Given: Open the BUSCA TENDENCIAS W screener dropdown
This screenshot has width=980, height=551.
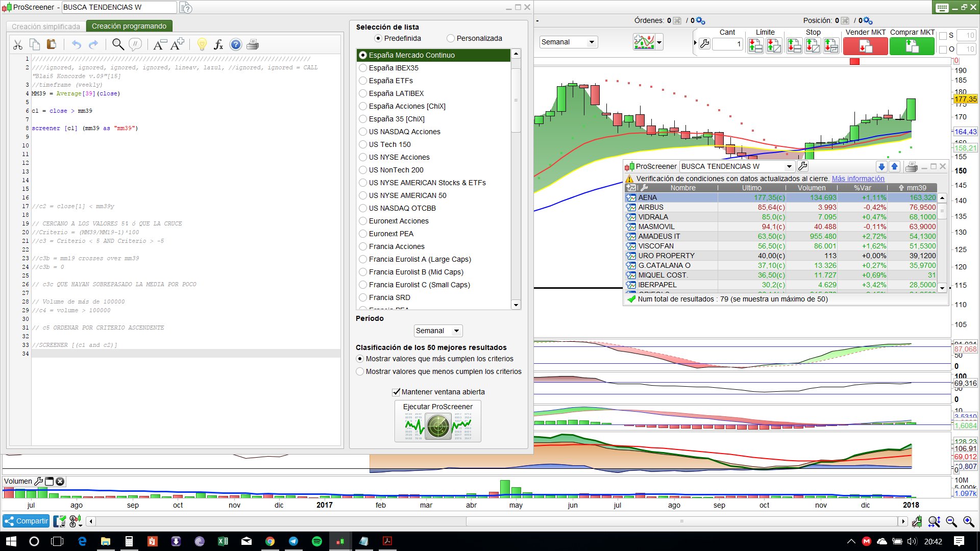Looking at the screenshot, I should point(789,166).
